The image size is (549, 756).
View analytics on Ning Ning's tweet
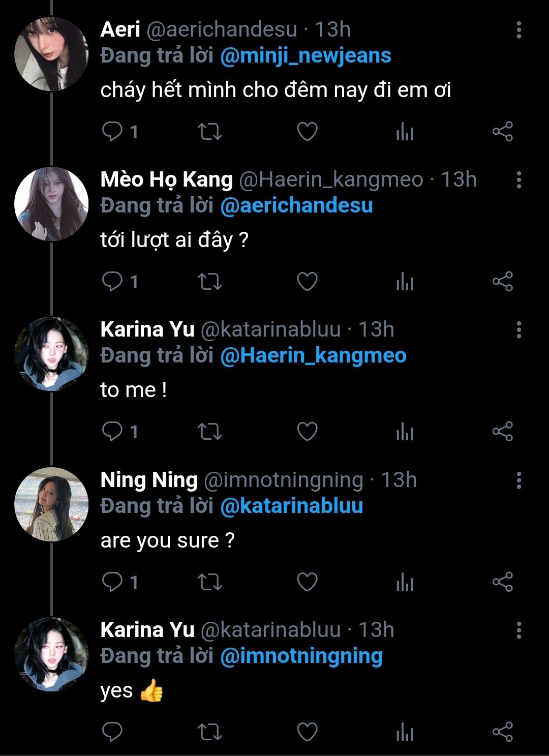405,582
